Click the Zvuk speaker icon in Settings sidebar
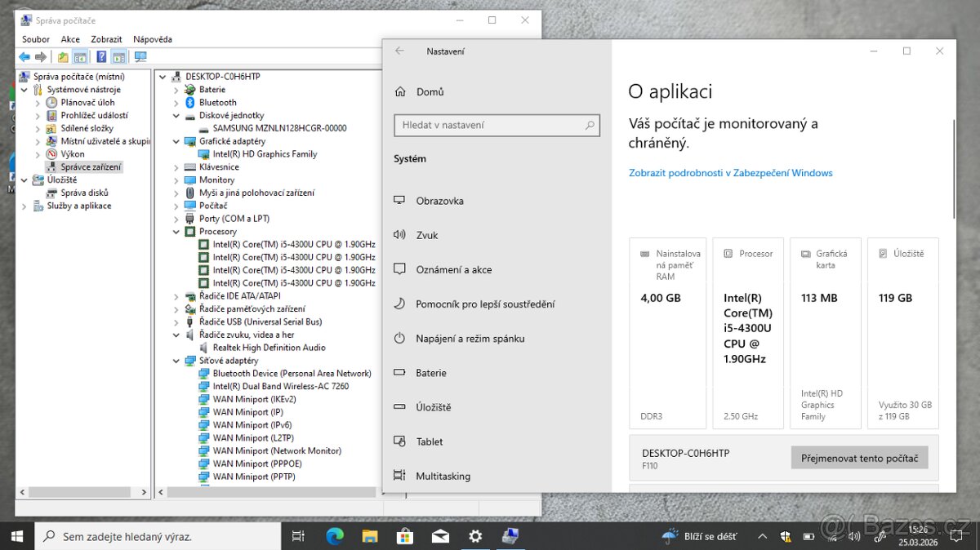Screen dimensions: 980x550 [x=399, y=235]
